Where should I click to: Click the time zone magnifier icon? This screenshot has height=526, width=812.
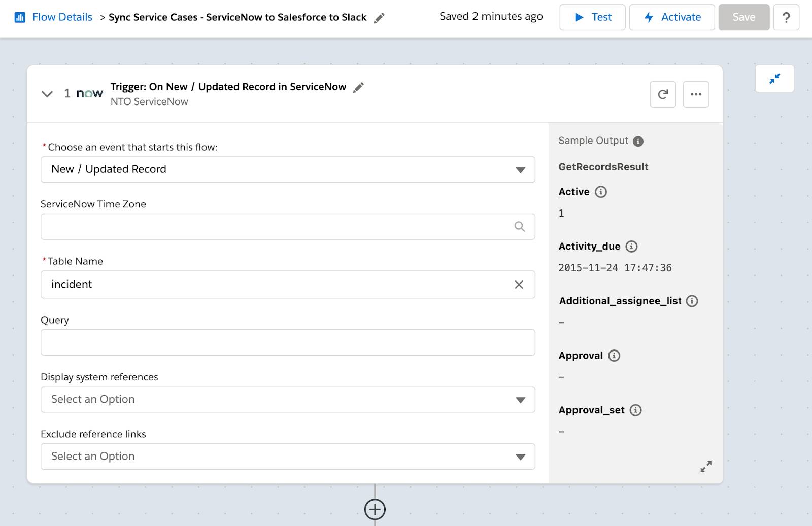tap(519, 226)
